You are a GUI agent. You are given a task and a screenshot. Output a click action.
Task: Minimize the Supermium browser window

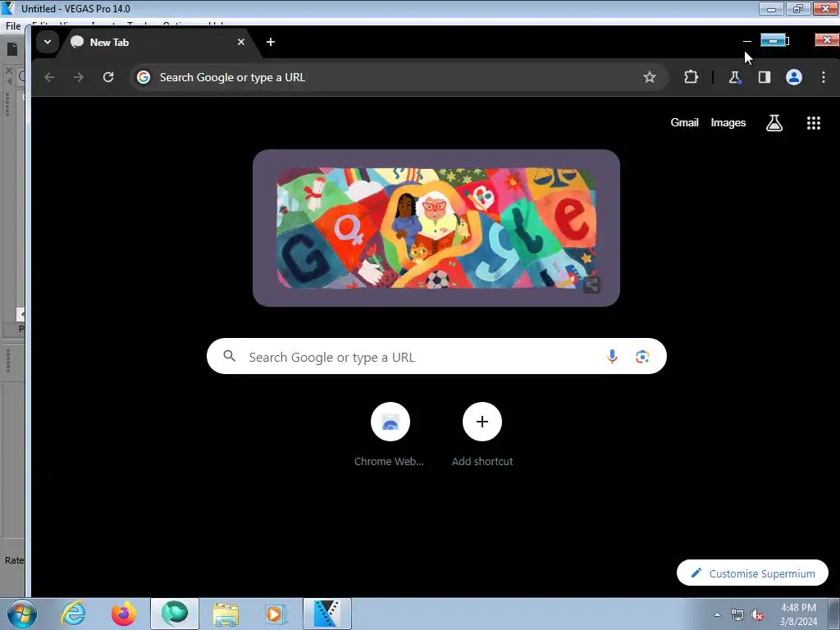click(x=746, y=41)
